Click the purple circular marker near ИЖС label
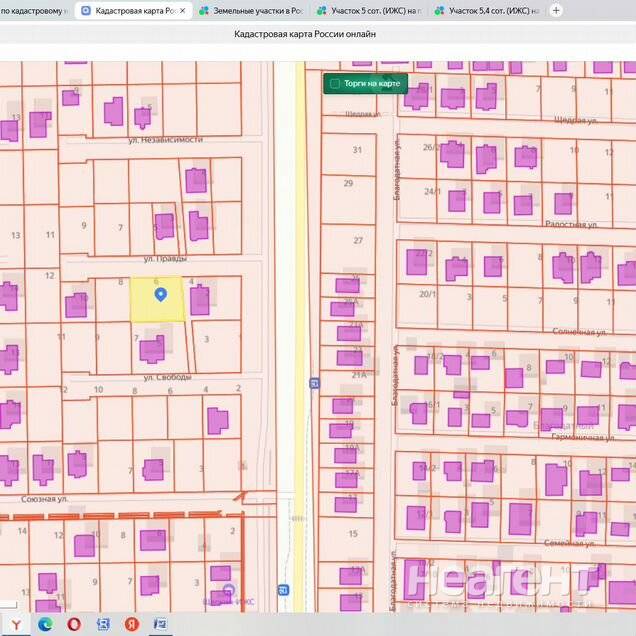The height and width of the screenshot is (636, 636). pyautogui.click(x=229, y=590)
